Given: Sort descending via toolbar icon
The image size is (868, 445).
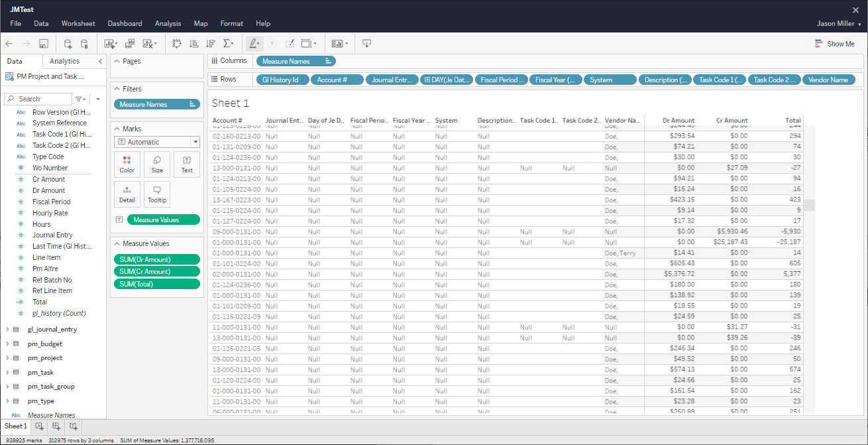Looking at the screenshot, I should click(211, 44).
